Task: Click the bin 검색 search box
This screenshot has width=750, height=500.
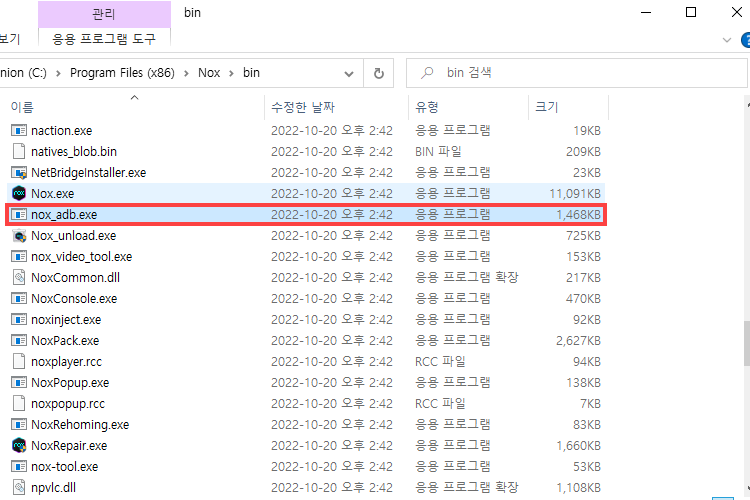Action: [576, 73]
